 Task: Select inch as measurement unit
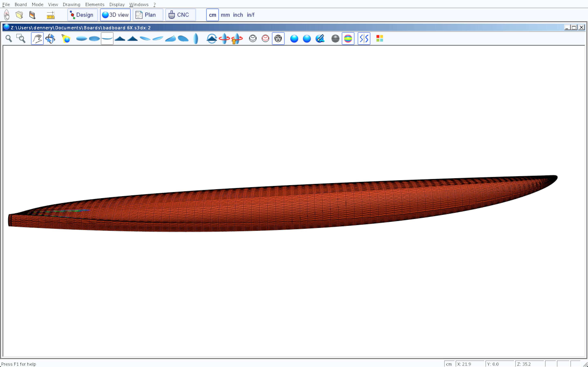click(x=238, y=15)
